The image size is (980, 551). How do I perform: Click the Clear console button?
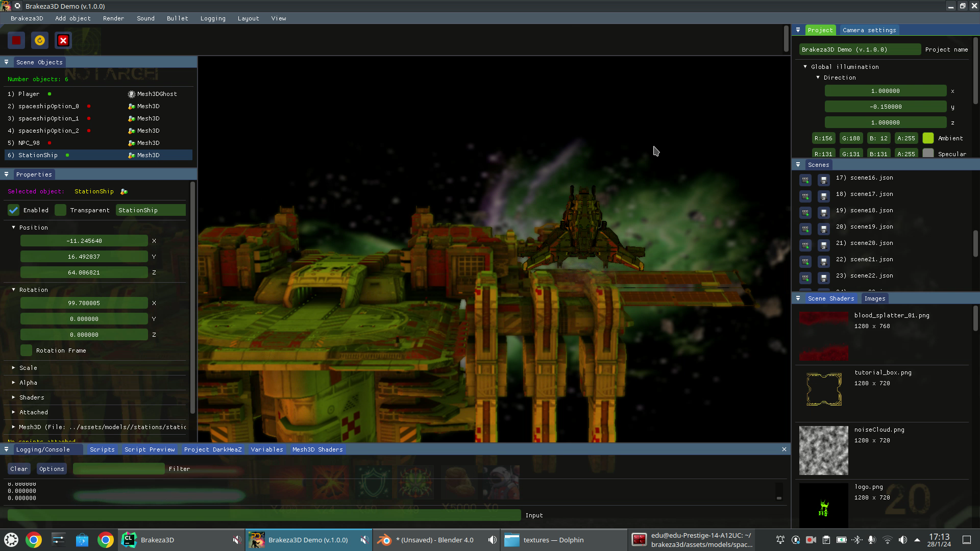(19, 469)
